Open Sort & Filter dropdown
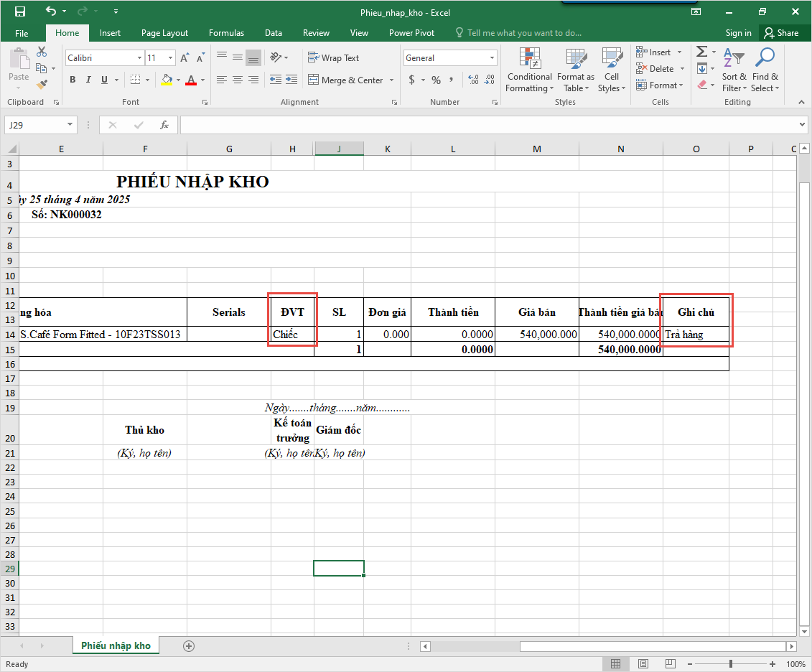Image resolution: width=812 pixels, height=672 pixels. coord(734,70)
